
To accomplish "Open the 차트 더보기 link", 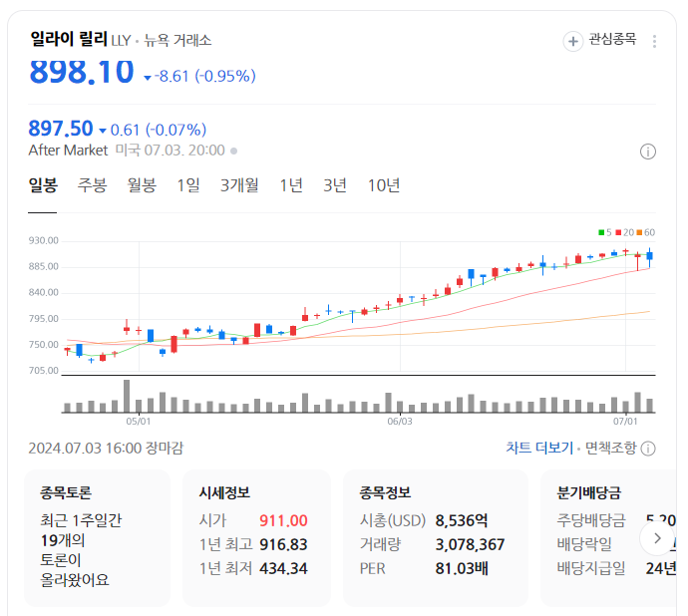I will [539, 448].
